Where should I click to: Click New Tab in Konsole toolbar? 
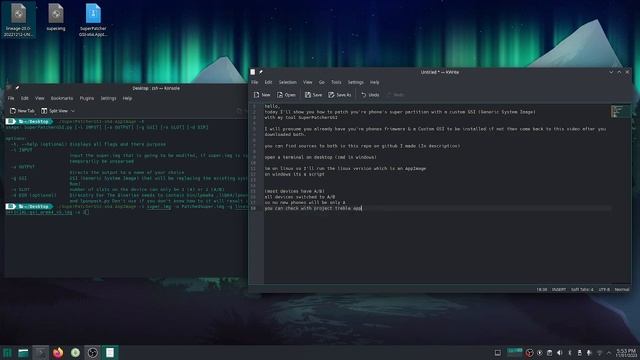pyautogui.click(x=22, y=111)
